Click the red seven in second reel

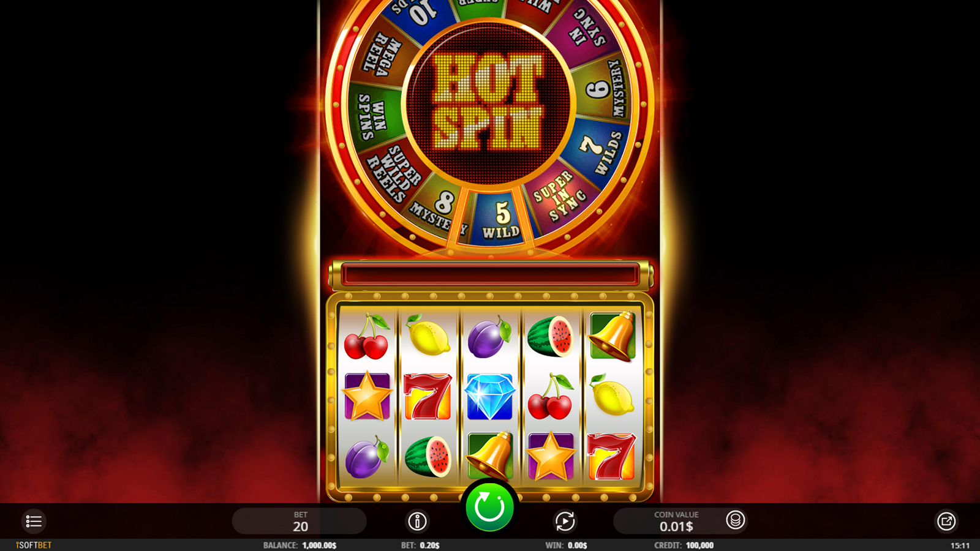[428, 397]
